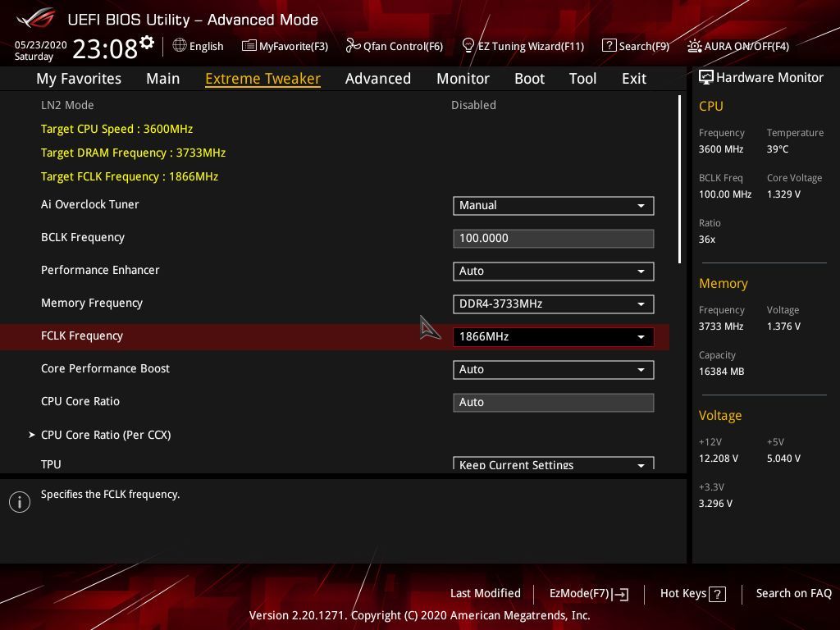Select the Core Performance Boost label

105,368
